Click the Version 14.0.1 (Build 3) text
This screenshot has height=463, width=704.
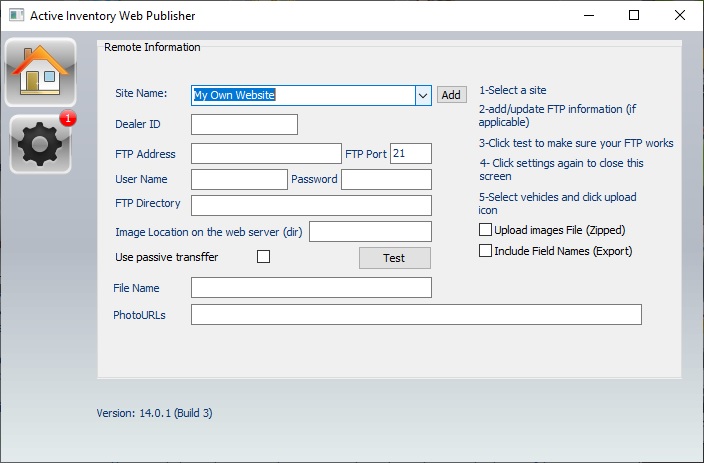coord(154,413)
